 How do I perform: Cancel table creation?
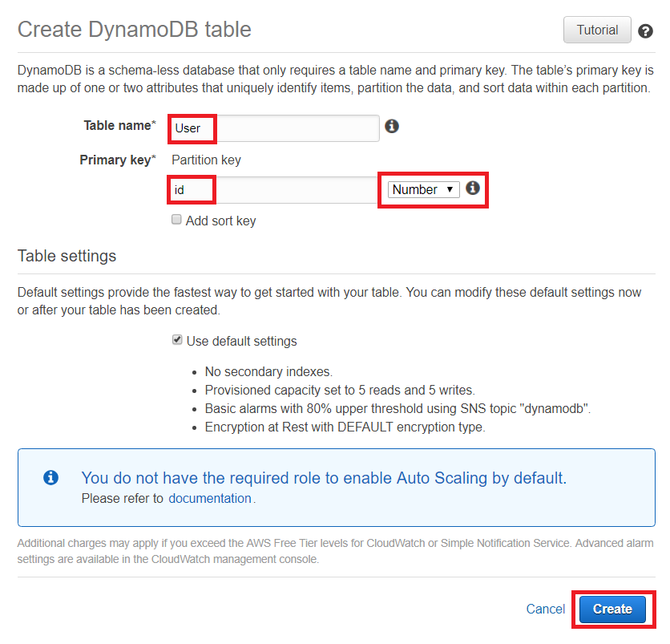[x=545, y=609]
